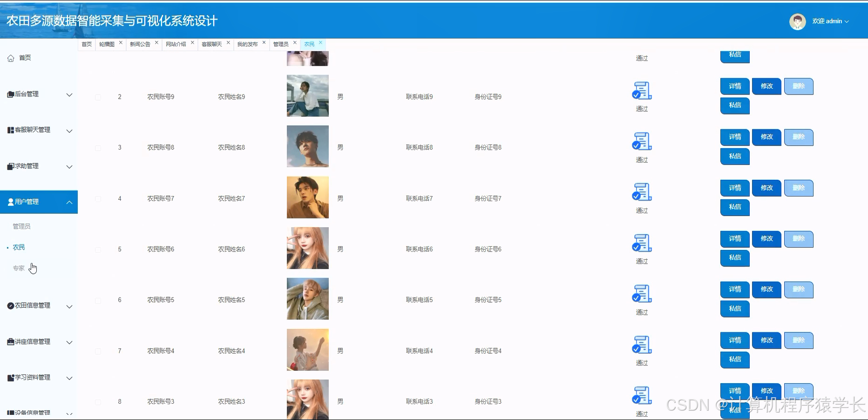Click audit status icon for 农民账号7
The image size is (868, 420).
[642, 192]
